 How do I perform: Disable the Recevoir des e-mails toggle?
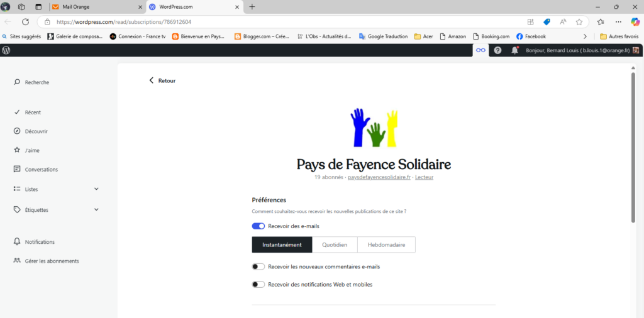pyautogui.click(x=258, y=226)
